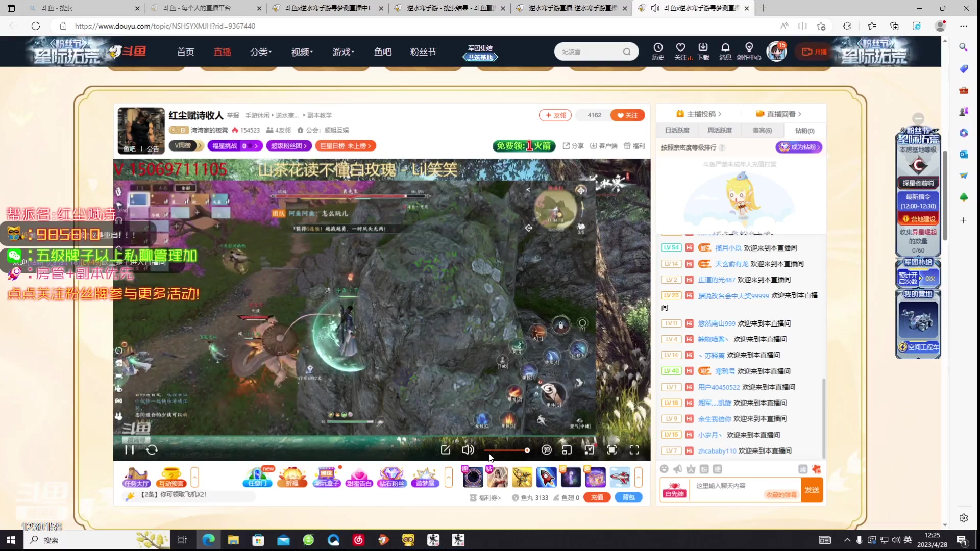
Task: Open the 任务大厅 task hall icon
Action: [x=136, y=478]
